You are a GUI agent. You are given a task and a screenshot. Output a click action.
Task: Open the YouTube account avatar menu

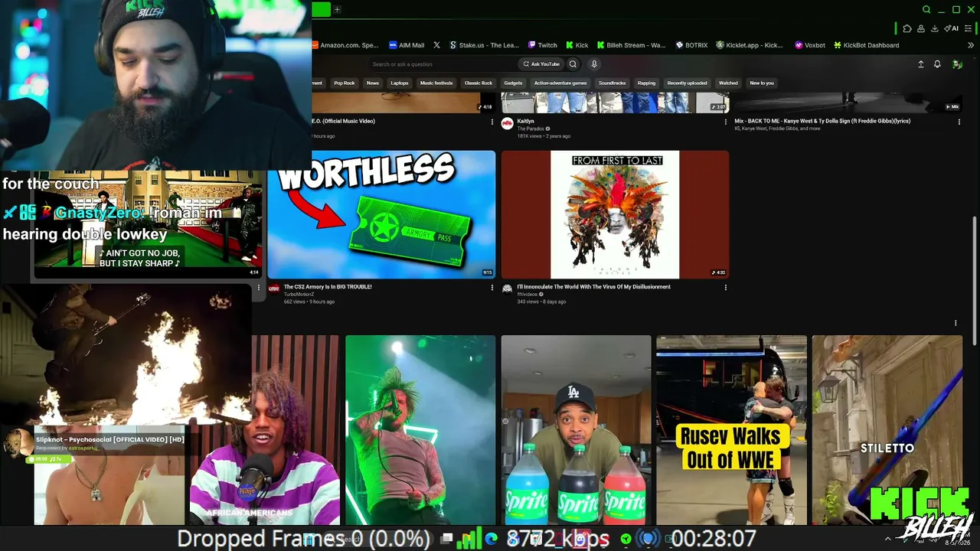click(956, 64)
